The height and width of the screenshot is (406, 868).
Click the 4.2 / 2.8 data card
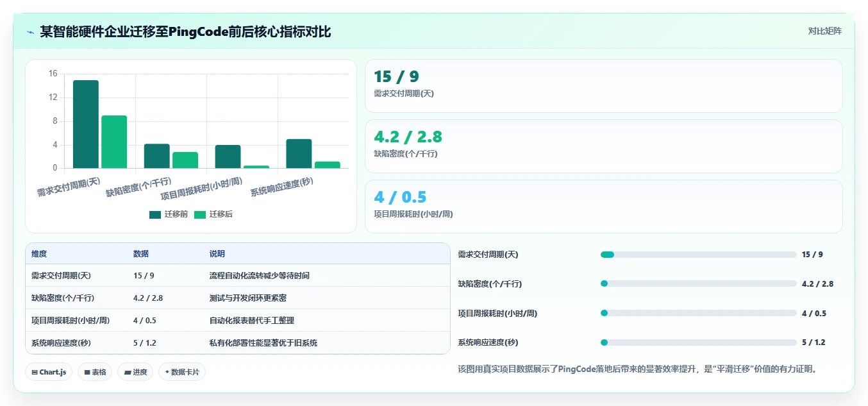(x=603, y=146)
